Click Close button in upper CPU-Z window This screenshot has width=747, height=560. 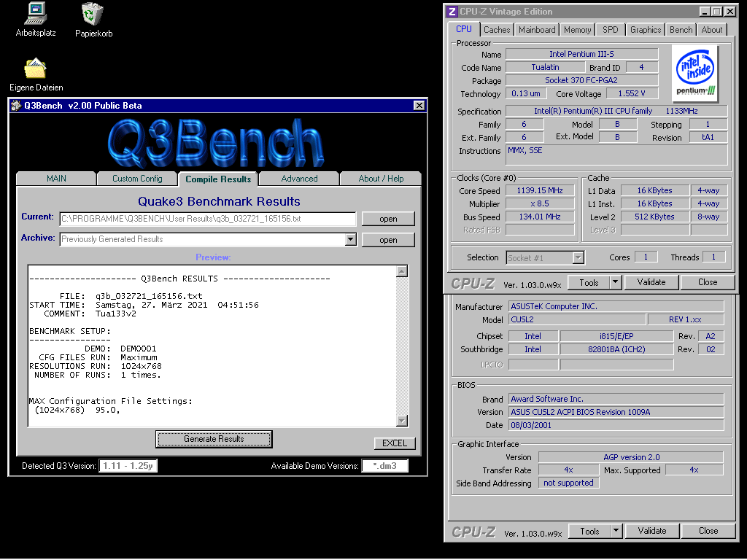point(708,282)
